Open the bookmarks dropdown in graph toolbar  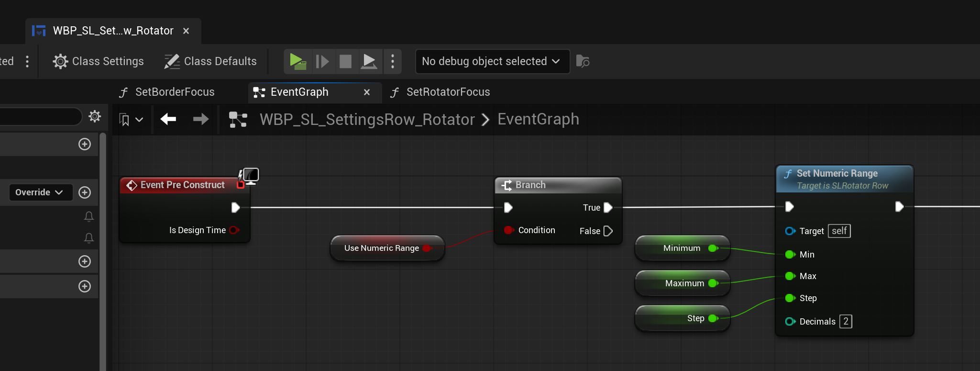[x=131, y=120]
